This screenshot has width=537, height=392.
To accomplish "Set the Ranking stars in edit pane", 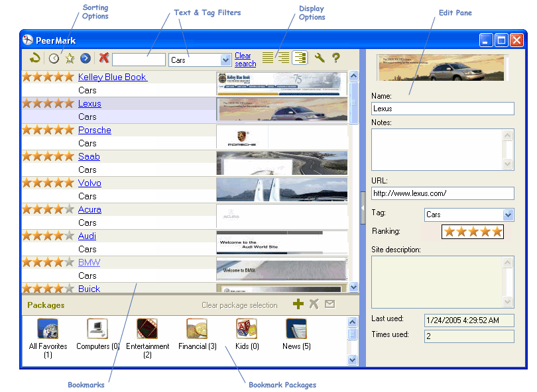I will coord(473,232).
